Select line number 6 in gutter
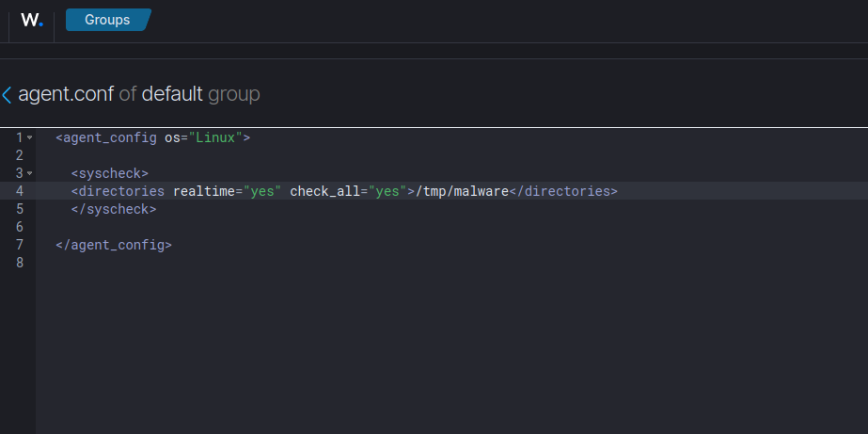This screenshot has height=434, width=868. pos(20,227)
